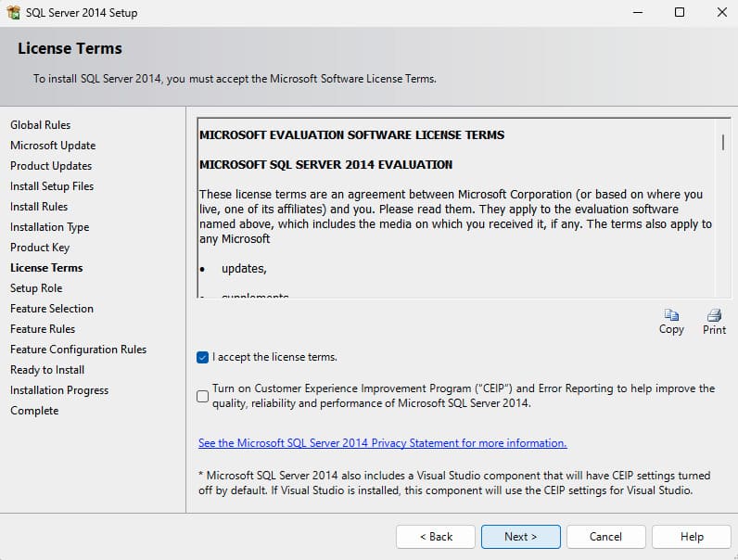
Task: Click the MICROSOFT SQL SERVER 2014 EVALUATION heading
Action: click(x=325, y=165)
